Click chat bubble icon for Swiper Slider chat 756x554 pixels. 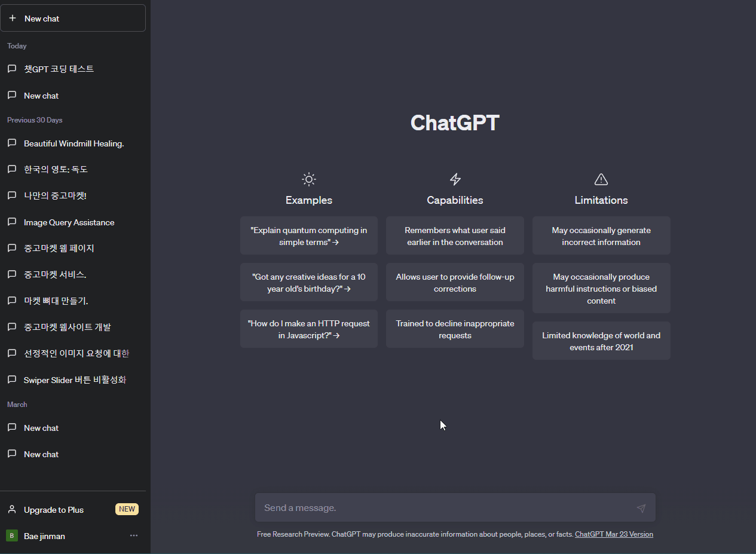11,379
